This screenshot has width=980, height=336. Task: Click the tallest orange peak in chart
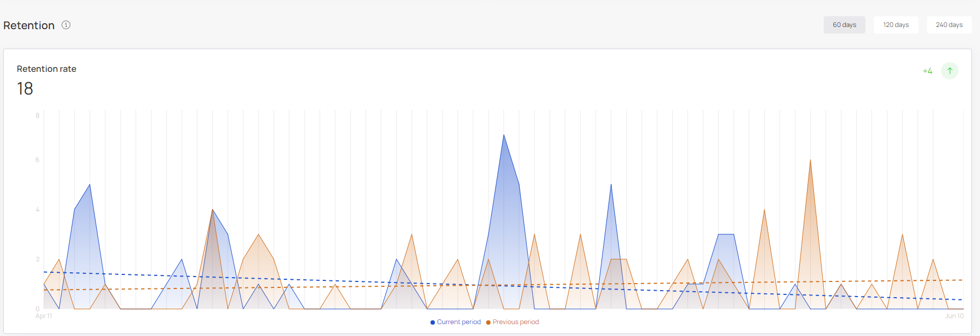tap(810, 161)
